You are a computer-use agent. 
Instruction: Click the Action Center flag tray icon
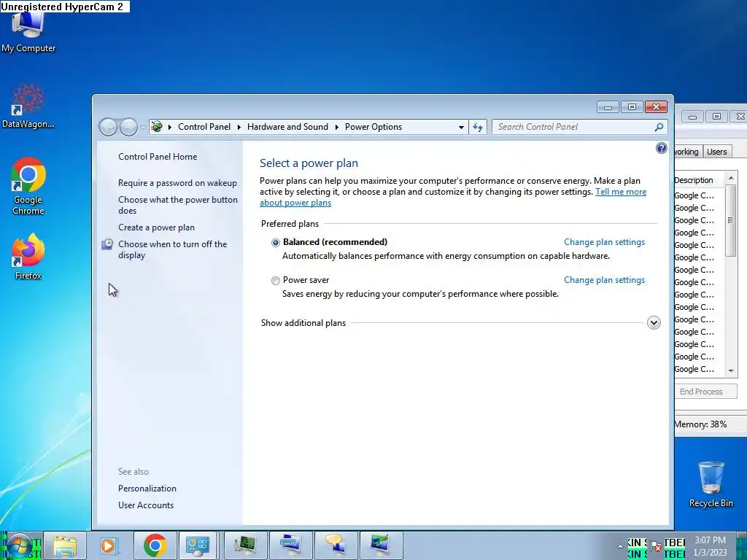tap(656, 546)
